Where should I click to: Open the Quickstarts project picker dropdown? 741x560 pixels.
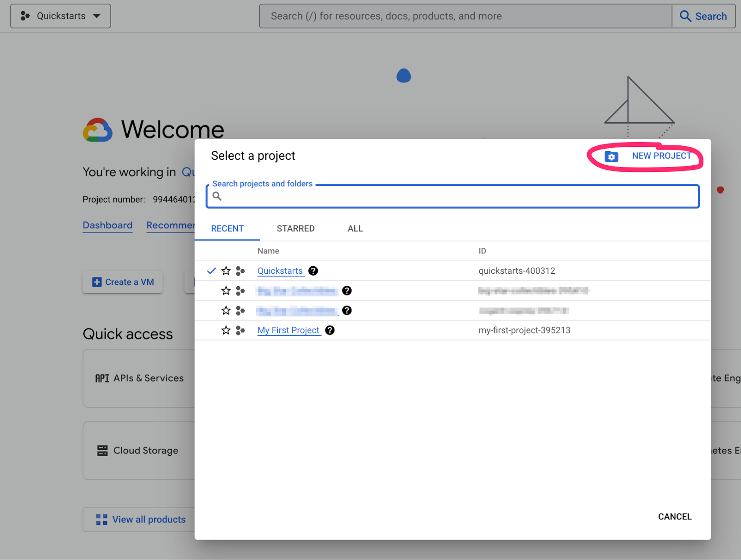pyautogui.click(x=60, y=16)
